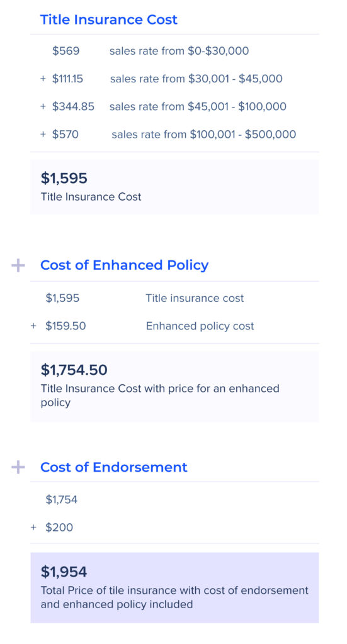347x644 pixels.
Task: Click the plus sign before $200
Action: coord(34,528)
